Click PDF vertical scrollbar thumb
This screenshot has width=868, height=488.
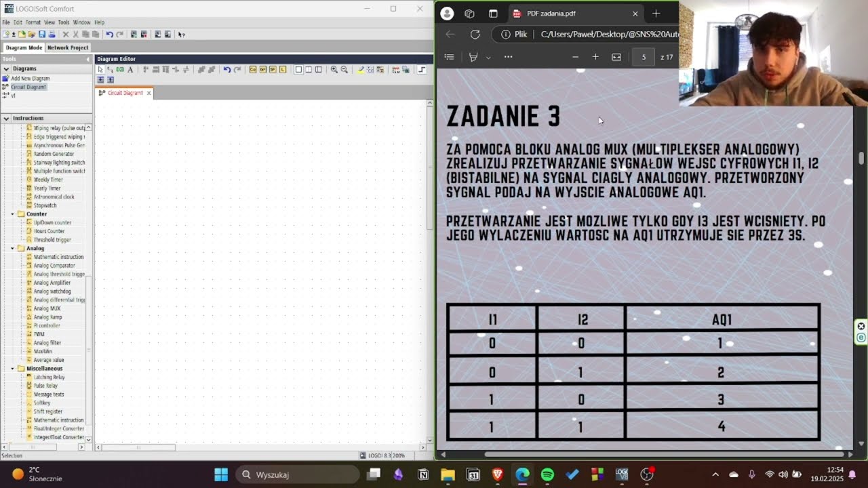coord(862,158)
